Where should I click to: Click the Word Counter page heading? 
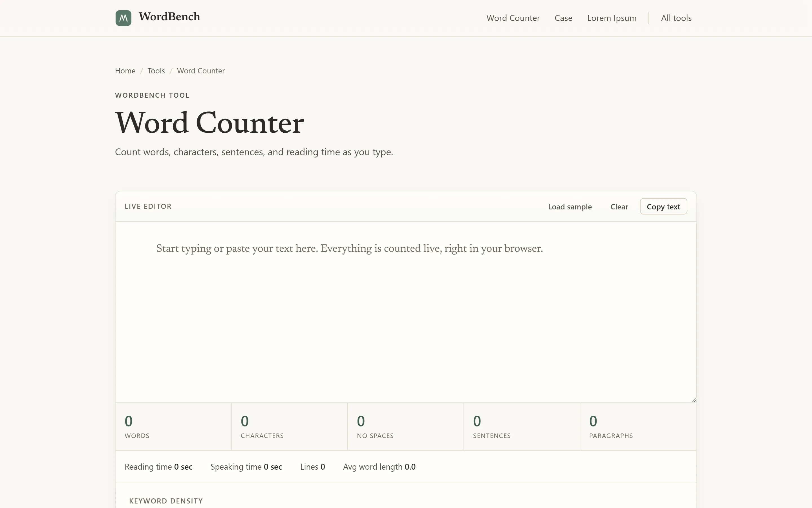(209, 123)
